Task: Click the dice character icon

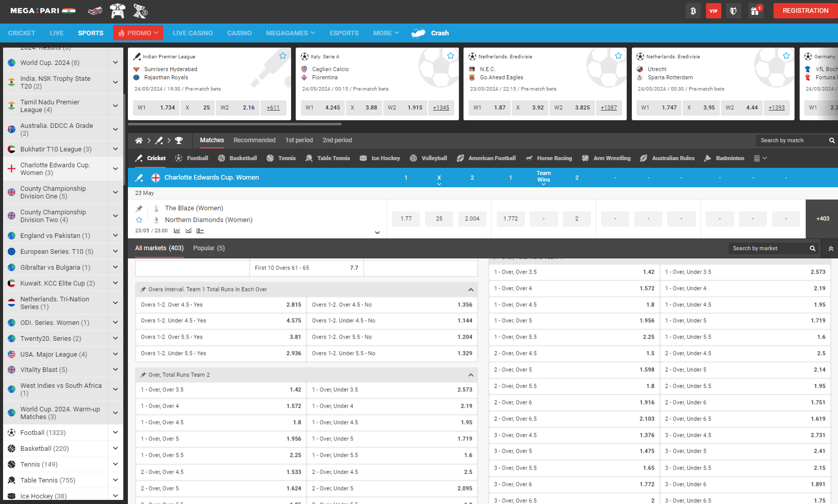Action: coord(140,11)
